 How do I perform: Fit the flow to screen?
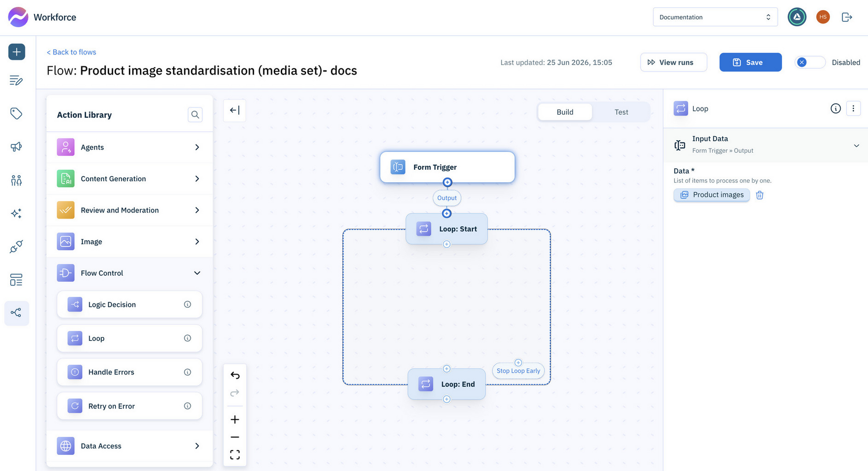tap(235, 455)
